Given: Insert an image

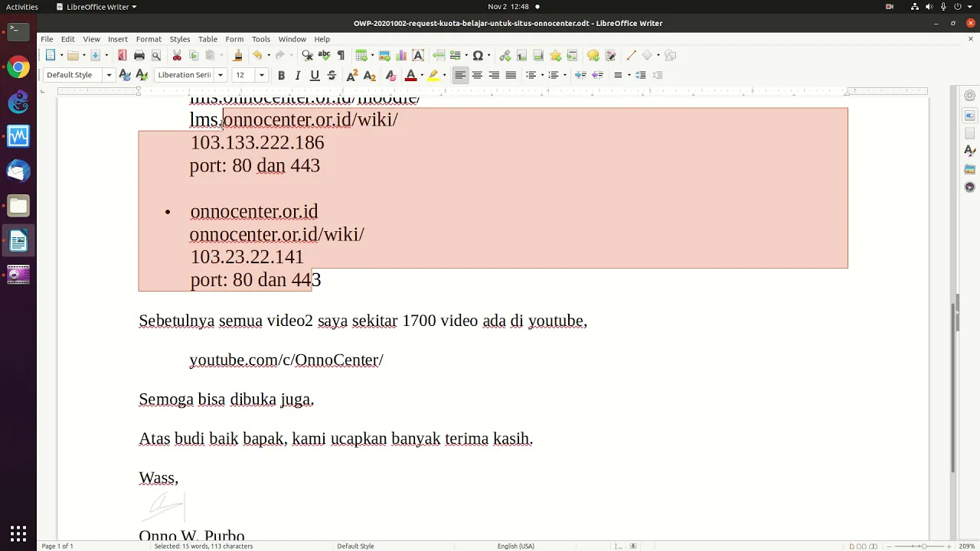Looking at the screenshot, I should coord(384,55).
